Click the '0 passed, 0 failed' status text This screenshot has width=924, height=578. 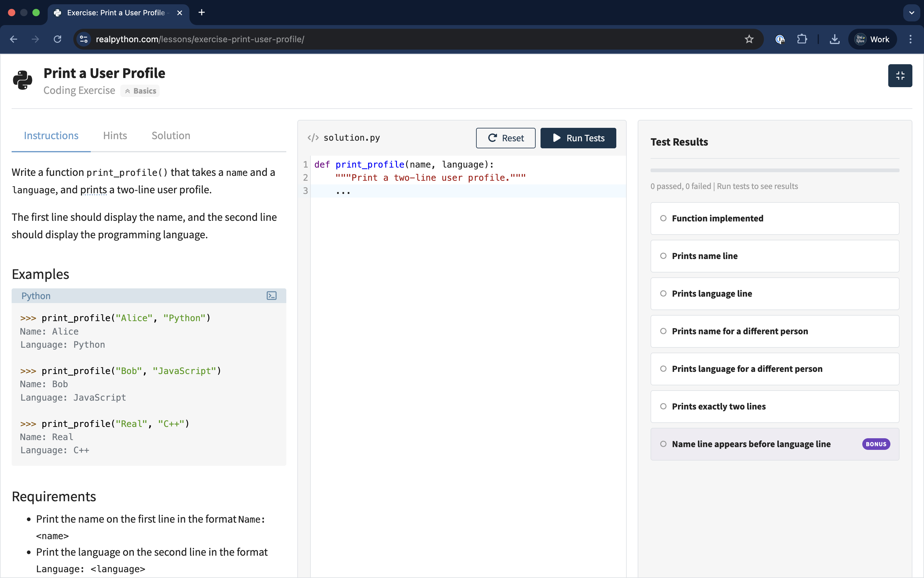[681, 186]
